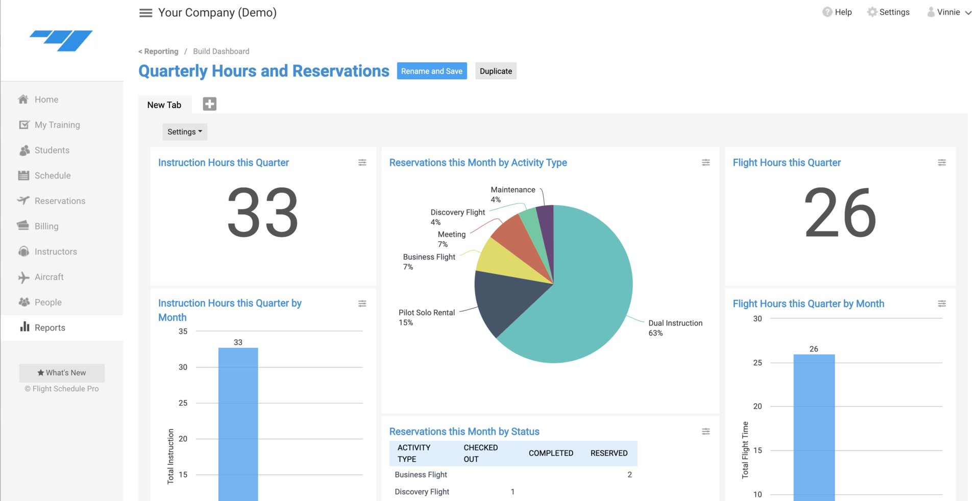Image resolution: width=980 pixels, height=501 pixels.
Task: Open Aircraft in the sidebar
Action: click(49, 277)
